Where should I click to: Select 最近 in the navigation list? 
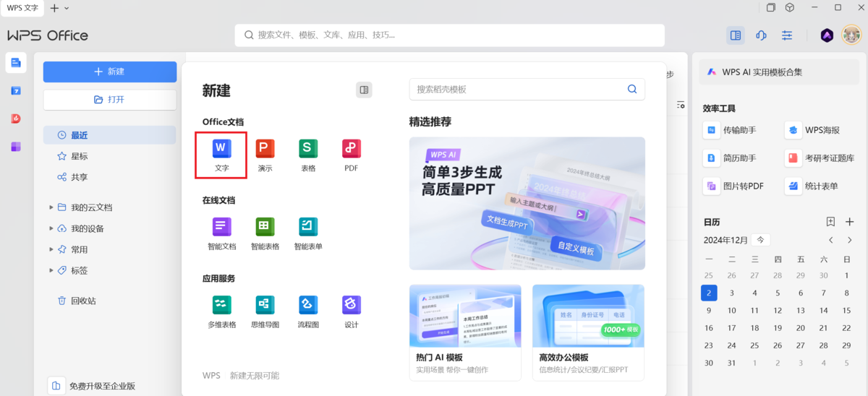coord(109,135)
